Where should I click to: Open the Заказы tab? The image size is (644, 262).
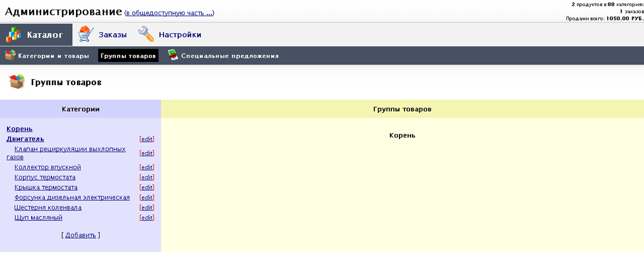[x=112, y=35]
